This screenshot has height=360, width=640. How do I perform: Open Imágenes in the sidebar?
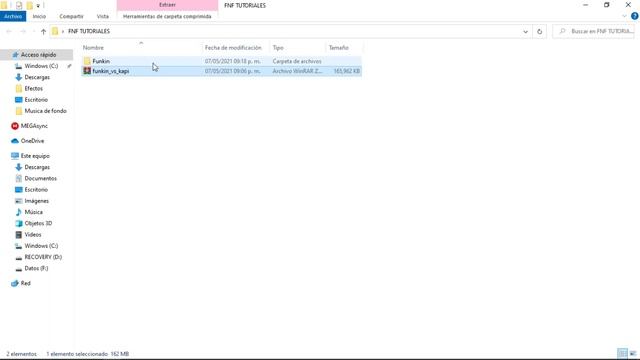click(x=36, y=201)
